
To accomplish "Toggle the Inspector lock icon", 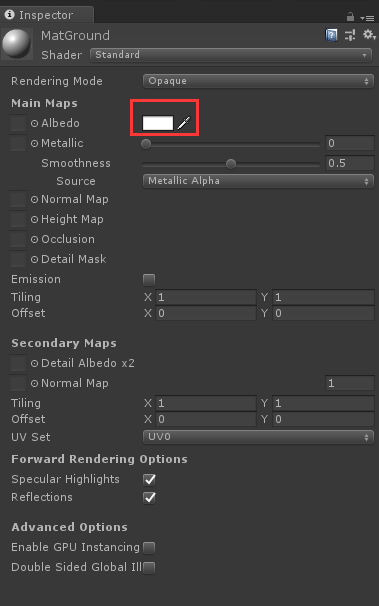I will pyautogui.click(x=350, y=17).
